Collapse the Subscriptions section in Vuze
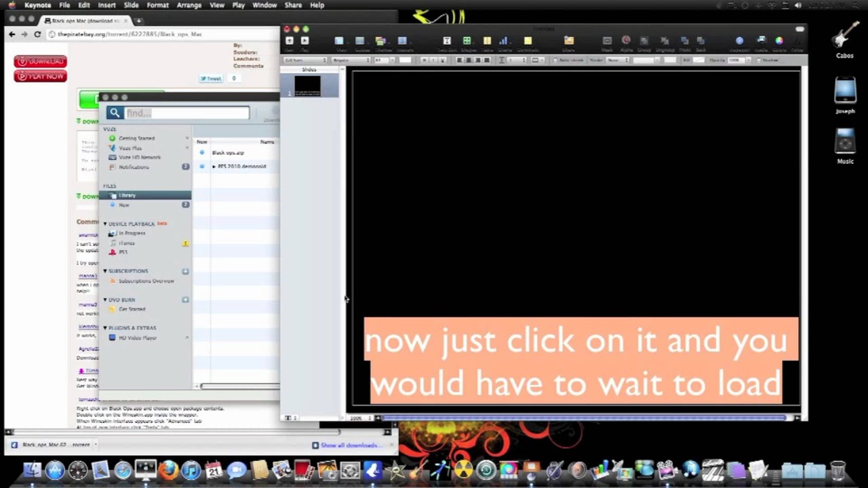The height and width of the screenshot is (488, 868). coord(105,271)
